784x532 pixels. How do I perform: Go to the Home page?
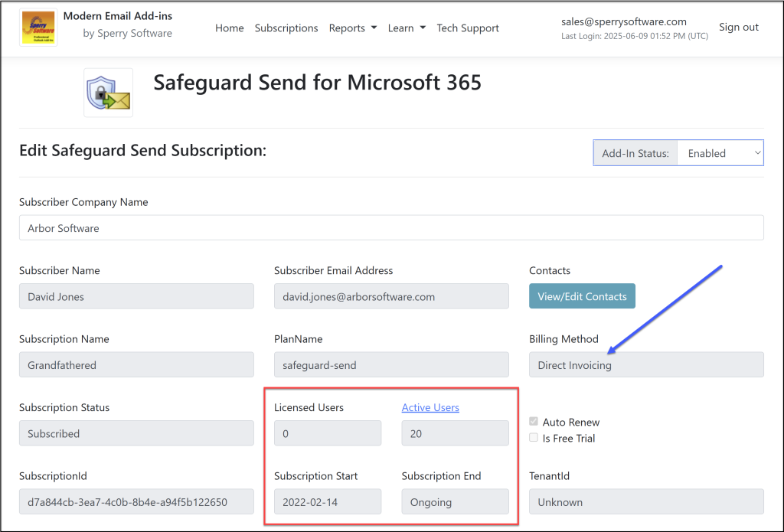pos(229,28)
